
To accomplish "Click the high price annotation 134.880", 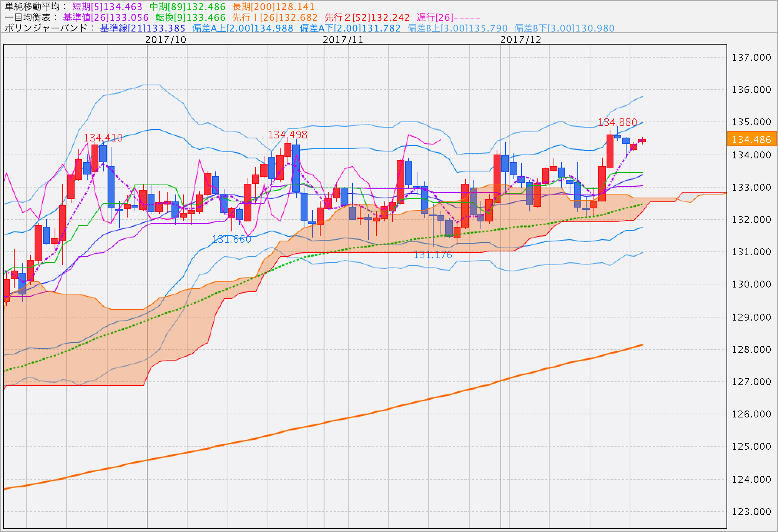I will click(x=618, y=122).
